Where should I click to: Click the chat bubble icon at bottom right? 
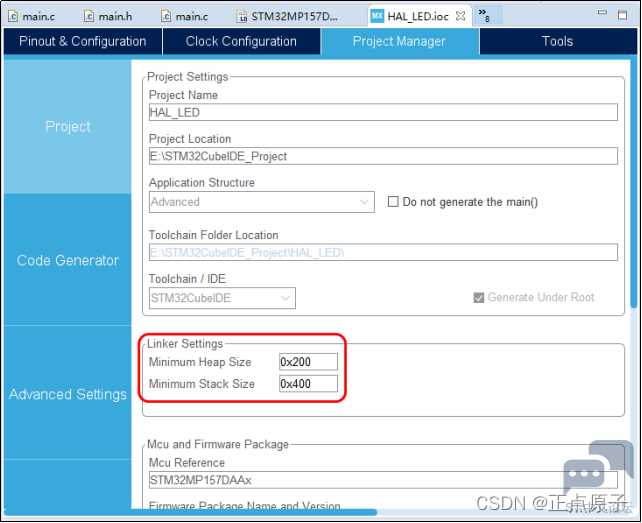[x=583, y=477]
